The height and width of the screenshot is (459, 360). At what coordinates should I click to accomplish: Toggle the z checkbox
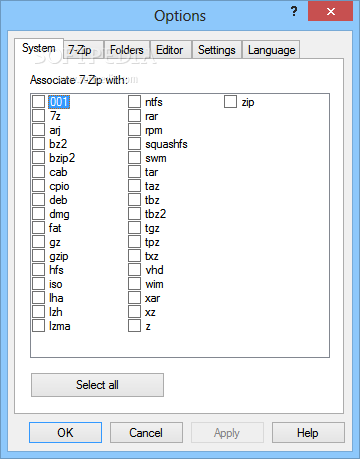point(134,326)
